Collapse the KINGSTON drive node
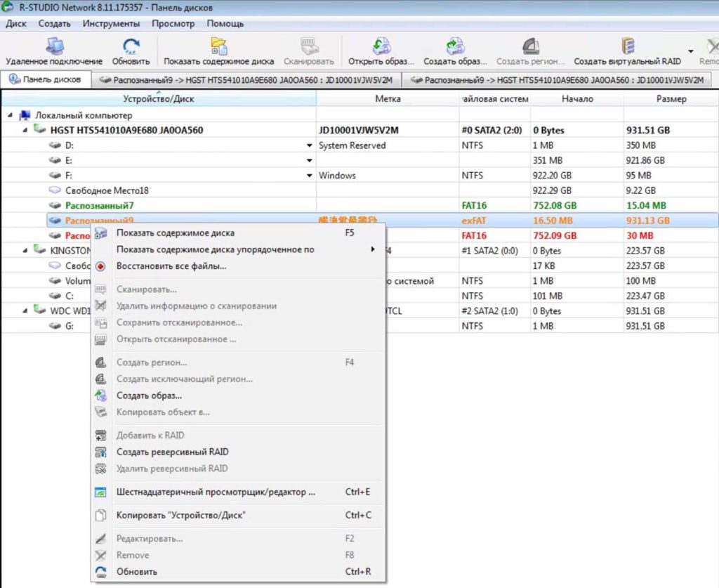Screen dimensions: 719x588 [x=25, y=250]
